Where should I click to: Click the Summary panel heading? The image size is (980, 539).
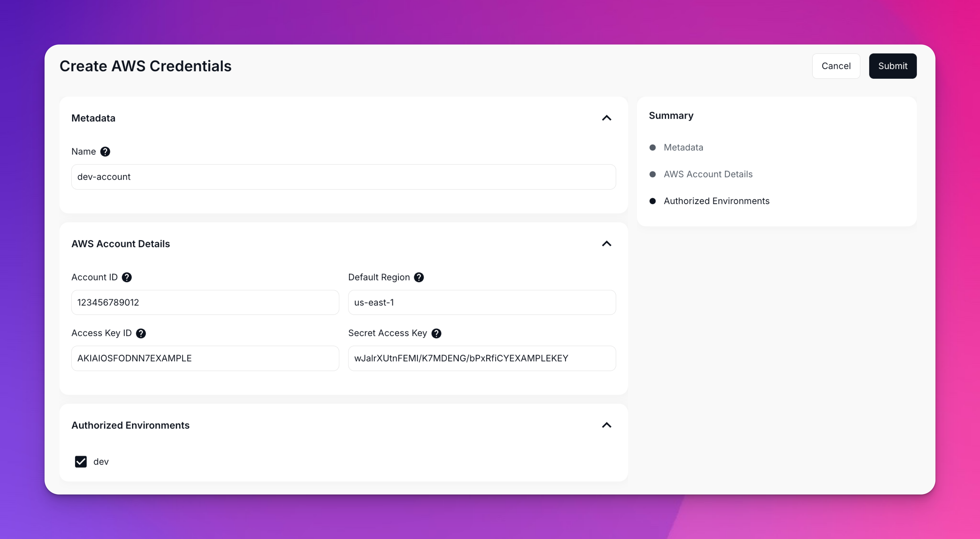[x=671, y=115]
